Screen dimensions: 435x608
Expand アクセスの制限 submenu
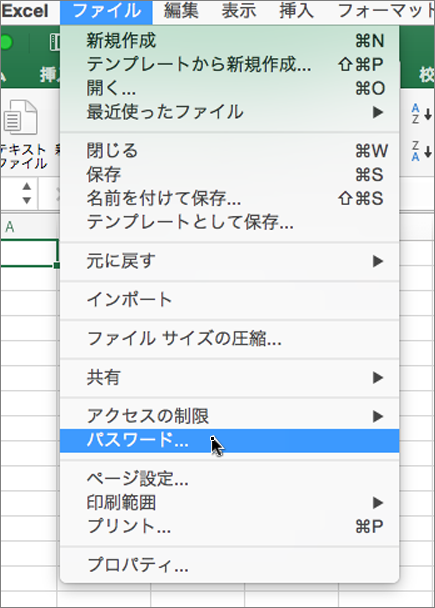[x=230, y=416]
